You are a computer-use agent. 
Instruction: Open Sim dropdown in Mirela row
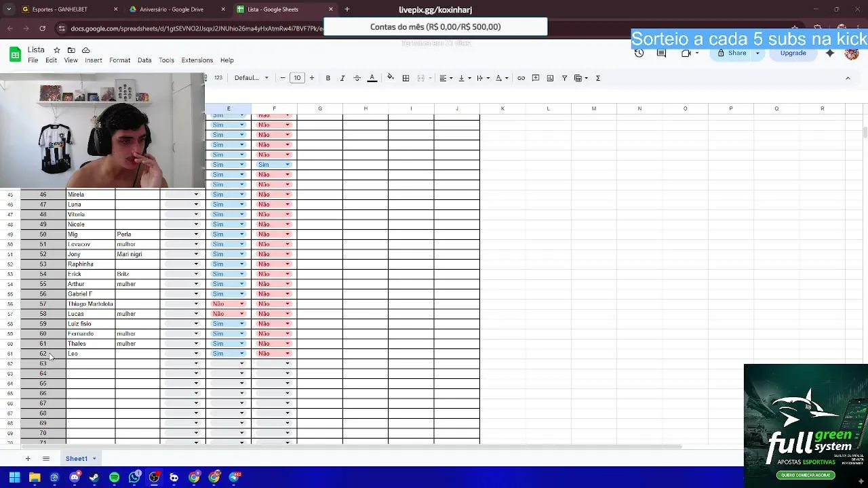[x=228, y=195]
